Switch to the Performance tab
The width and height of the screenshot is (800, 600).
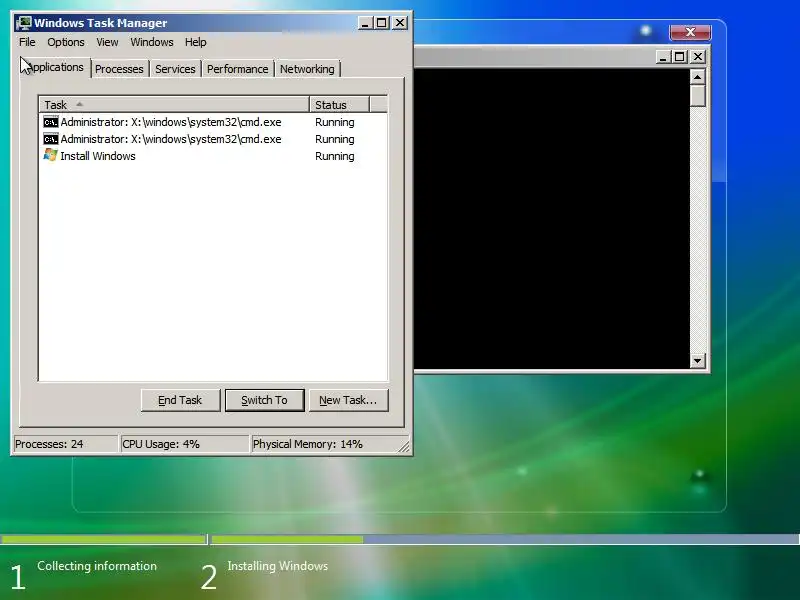237,69
